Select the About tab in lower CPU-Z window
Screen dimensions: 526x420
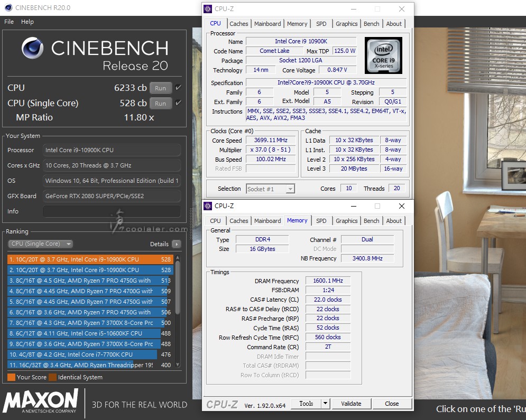(394, 221)
